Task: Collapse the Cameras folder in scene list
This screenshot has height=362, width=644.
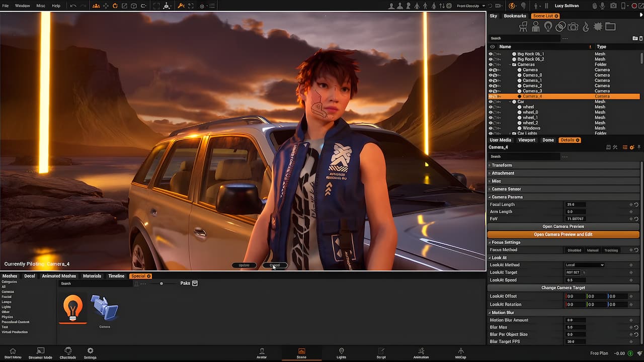Action: point(510,64)
